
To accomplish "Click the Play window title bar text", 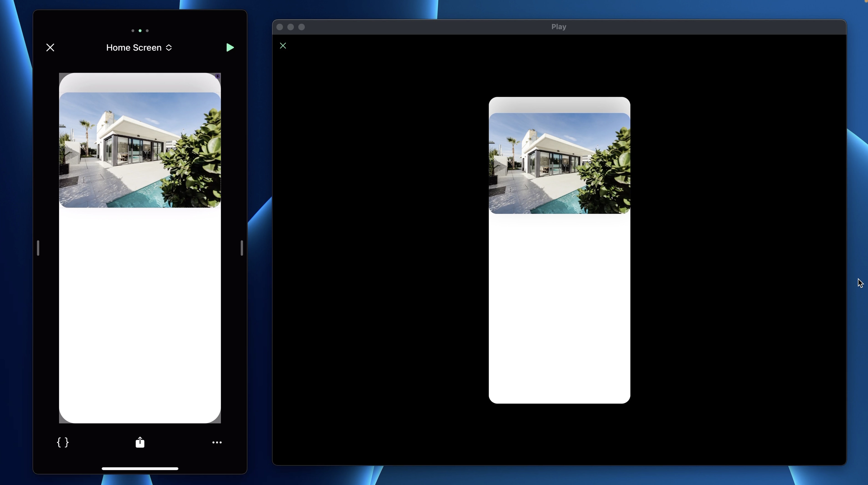I will click(558, 27).
